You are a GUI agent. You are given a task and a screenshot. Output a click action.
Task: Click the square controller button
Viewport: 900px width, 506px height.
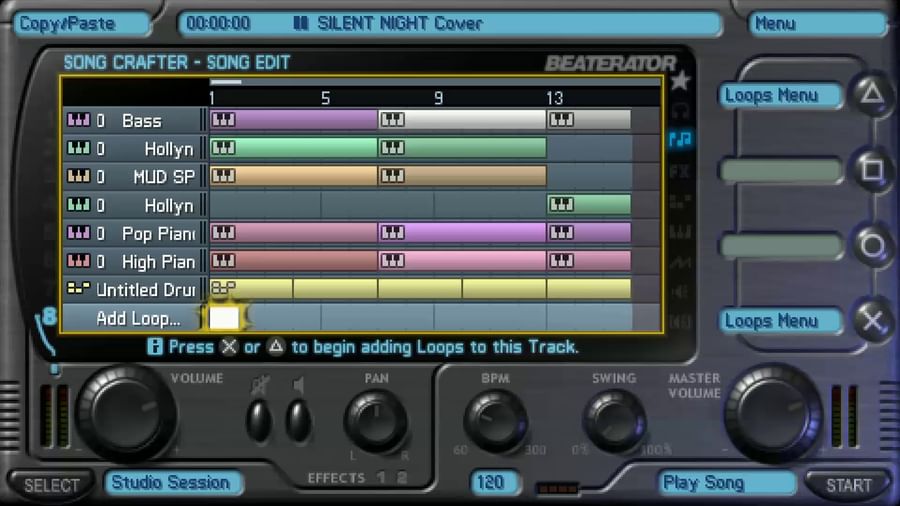pyautogui.click(x=872, y=169)
